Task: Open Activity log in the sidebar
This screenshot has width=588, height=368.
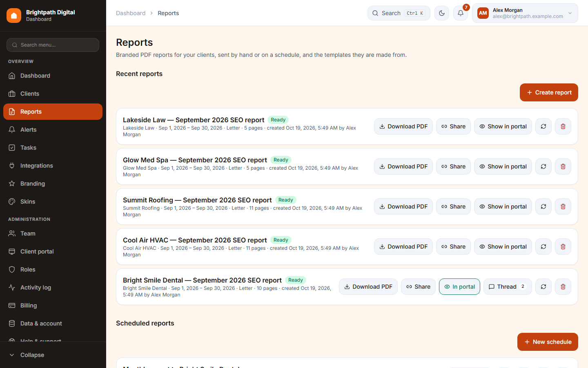Action: tap(53, 287)
